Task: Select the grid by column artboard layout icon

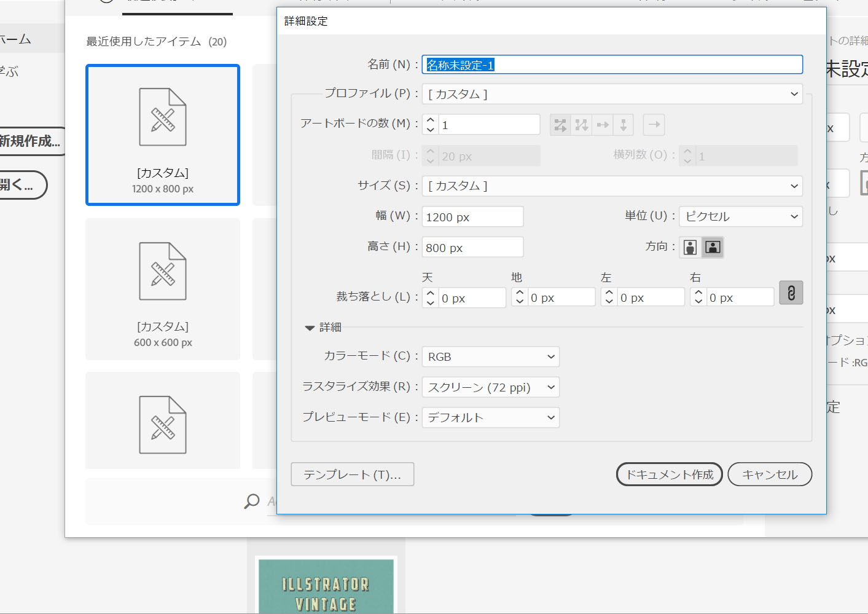Action: coord(581,125)
